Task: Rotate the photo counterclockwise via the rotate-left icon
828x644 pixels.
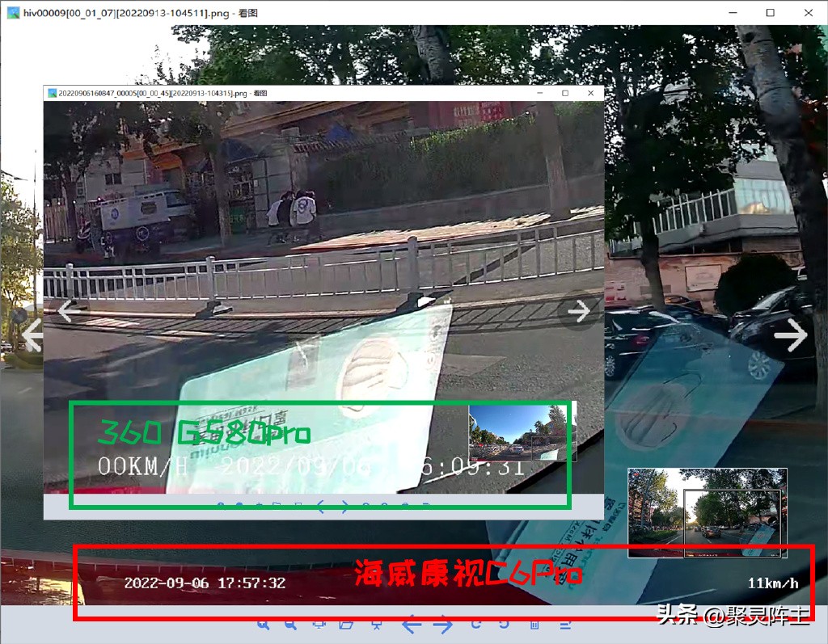Action: 502,625
